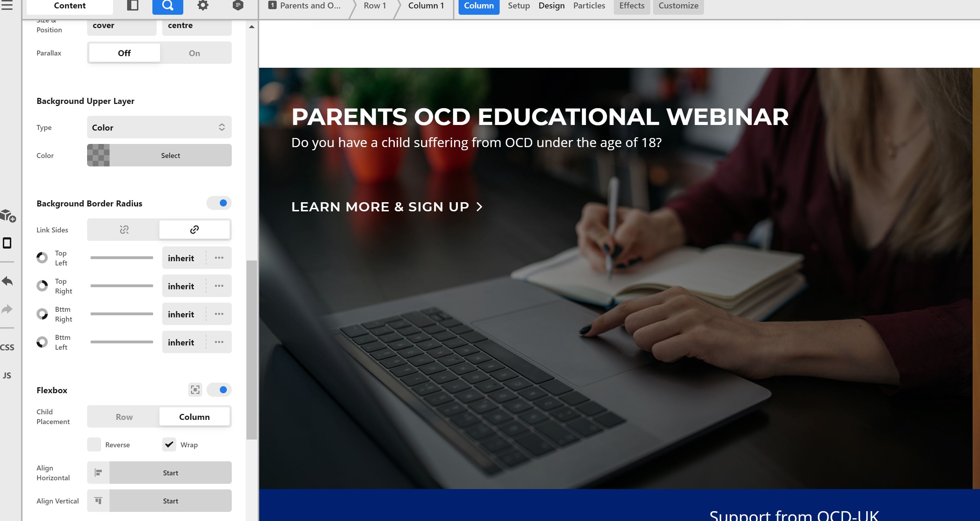The height and width of the screenshot is (521, 980).
Task: Uncheck the Wrap checkbox
Action: [169, 444]
